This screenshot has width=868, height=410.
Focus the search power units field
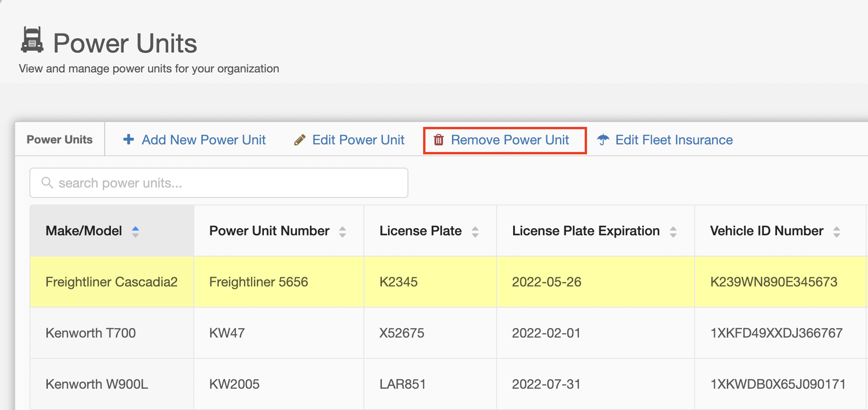(219, 183)
